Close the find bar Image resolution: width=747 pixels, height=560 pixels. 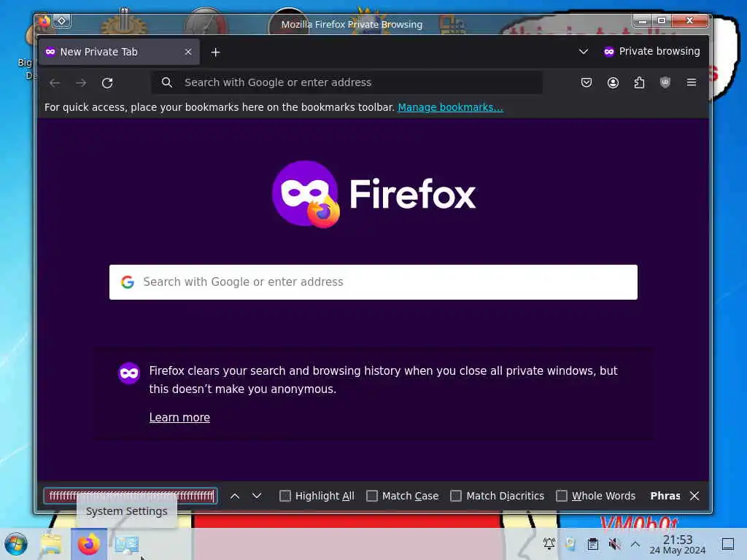694,496
